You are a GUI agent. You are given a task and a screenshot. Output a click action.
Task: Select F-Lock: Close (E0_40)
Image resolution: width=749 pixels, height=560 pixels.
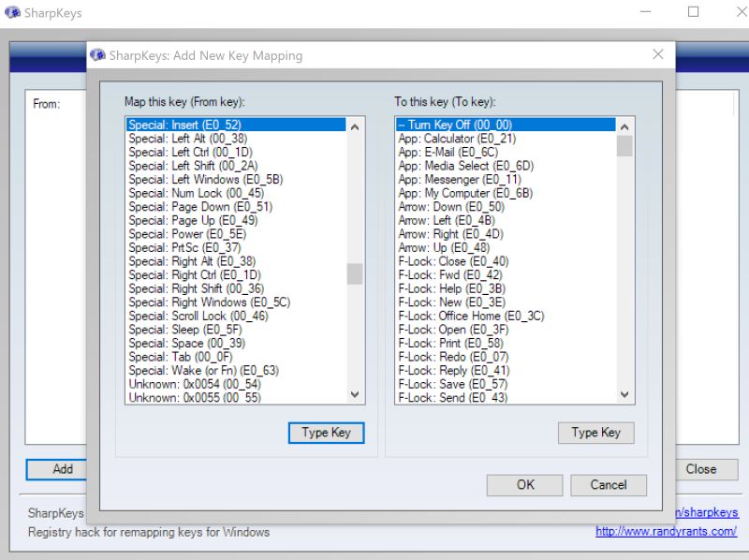(506, 261)
